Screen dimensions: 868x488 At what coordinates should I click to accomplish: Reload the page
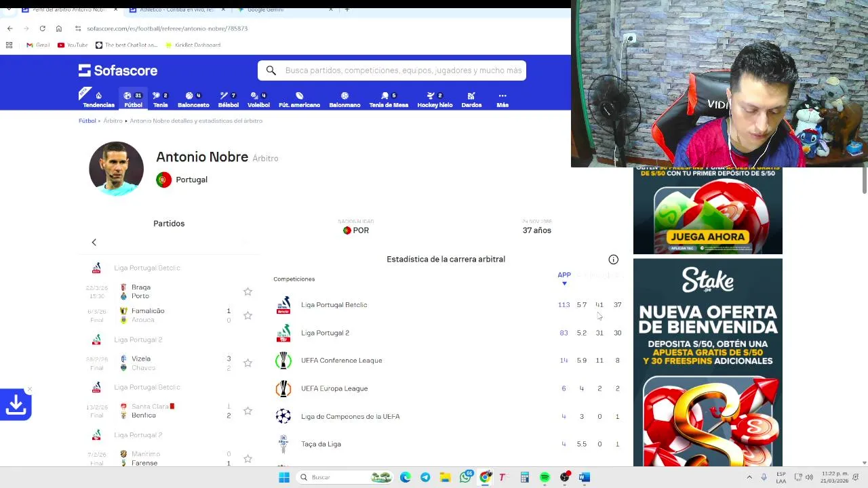tap(42, 28)
